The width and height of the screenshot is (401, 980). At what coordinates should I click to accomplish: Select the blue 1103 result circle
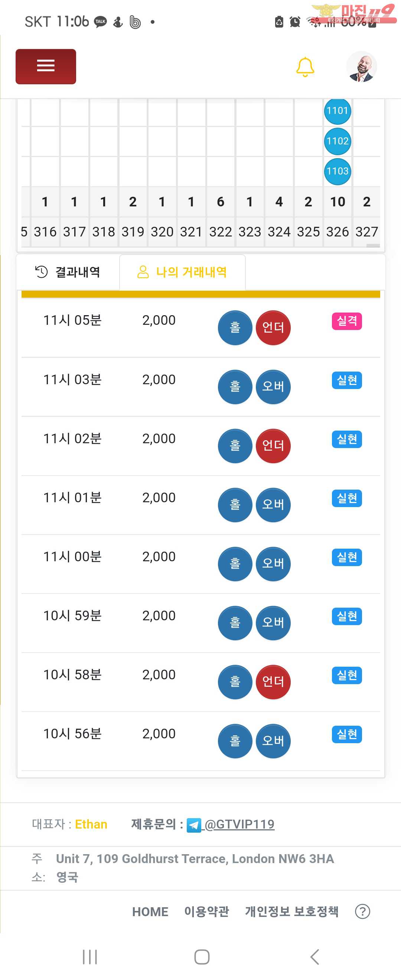tap(338, 171)
